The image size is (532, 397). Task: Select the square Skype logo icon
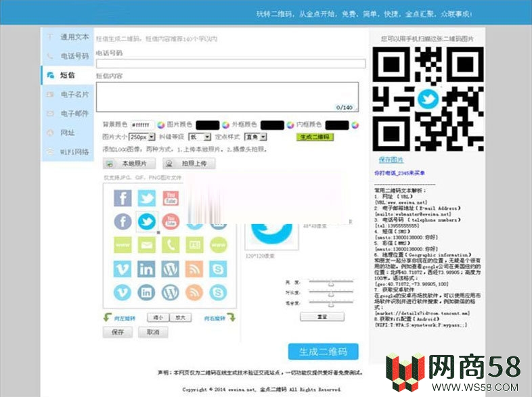219,269
